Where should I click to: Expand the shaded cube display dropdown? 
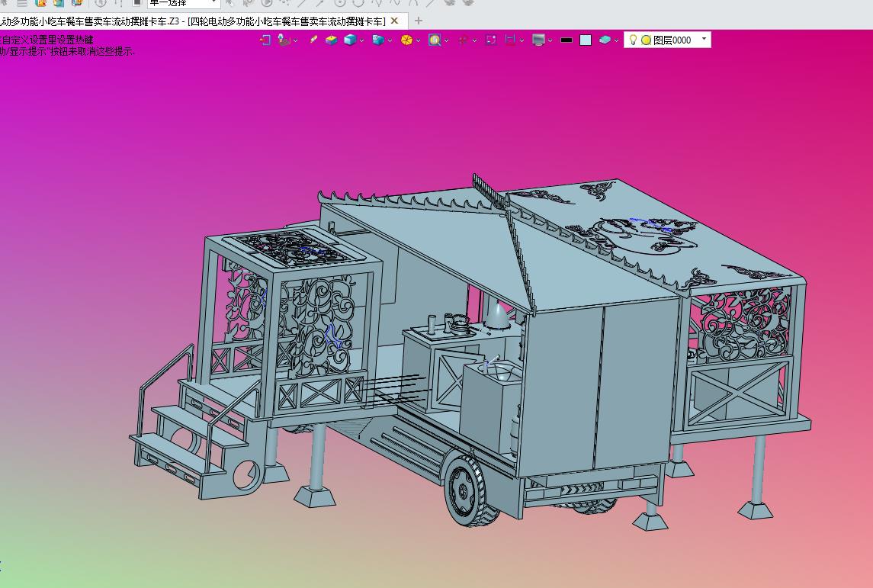362,40
